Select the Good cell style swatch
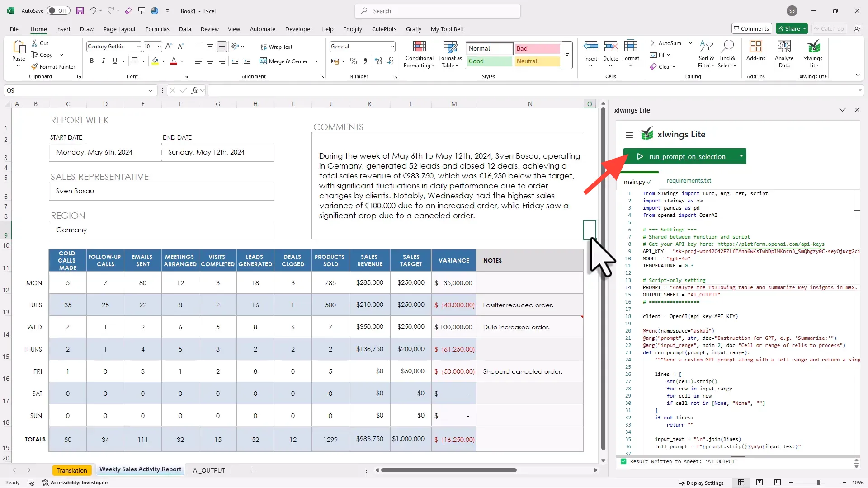The height and width of the screenshot is (488, 868). (x=489, y=61)
